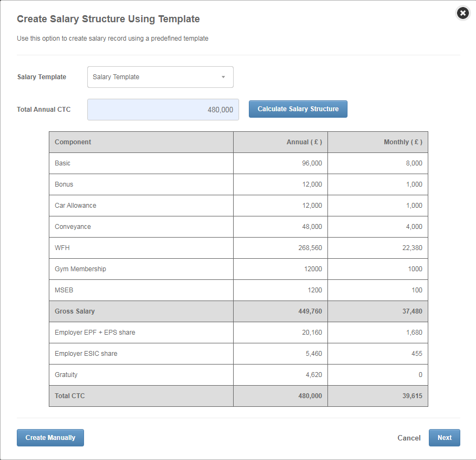The image size is (476, 460).
Task: Proceed with the Next button
Action: (444, 438)
